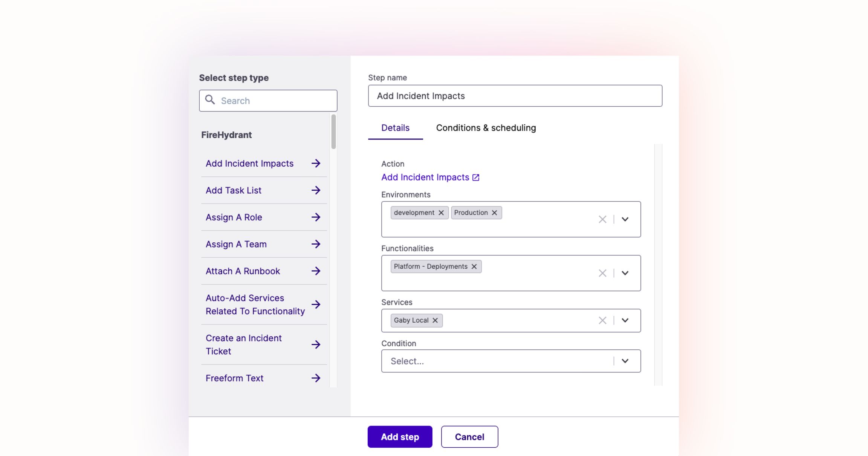This screenshot has width=868, height=456.
Task: Expand the Functionalities dropdown
Action: [625, 273]
